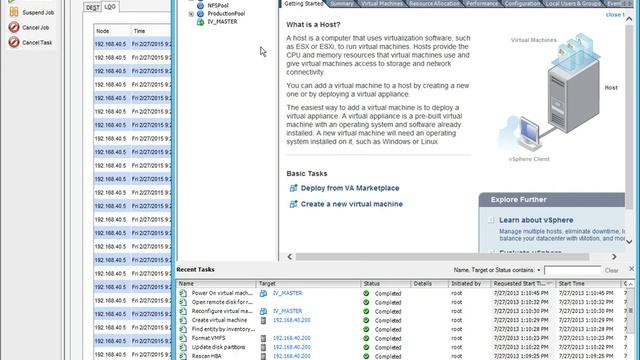Click the VM target icon in Reconfigure row
Viewport: 640px width, 360px height.
[x=263, y=311]
